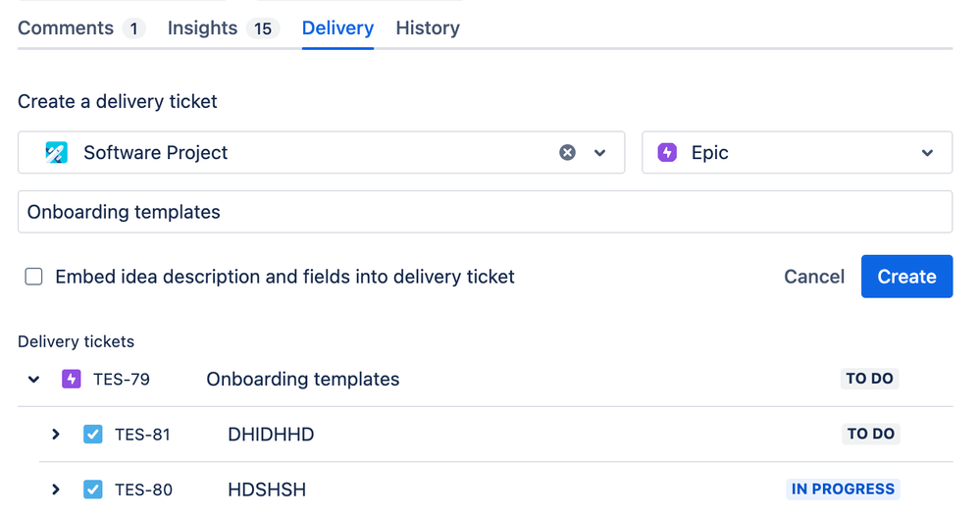Click the Onboarding templates summary field
980x515 pixels.
(485, 212)
